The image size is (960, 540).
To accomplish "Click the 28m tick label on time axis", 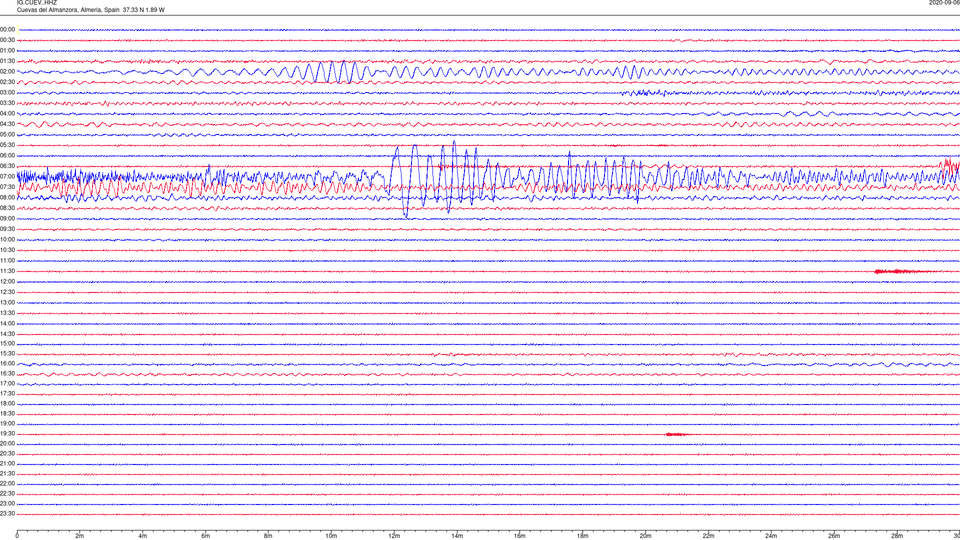I will coord(897,536).
